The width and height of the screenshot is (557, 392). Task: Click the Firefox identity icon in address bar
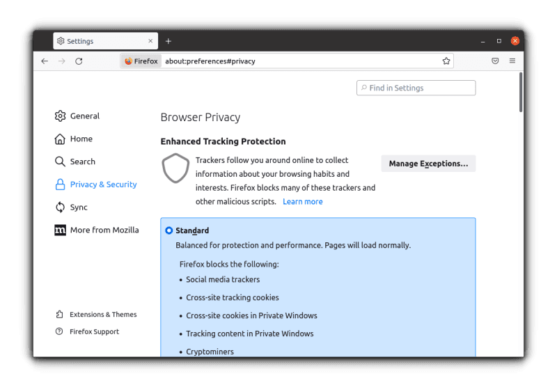point(141,61)
